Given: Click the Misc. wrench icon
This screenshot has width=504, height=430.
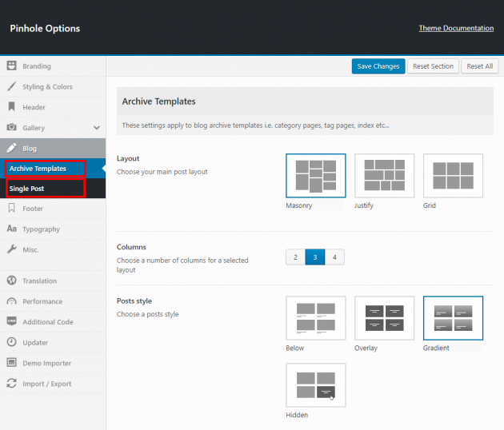Looking at the screenshot, I should [x=11, y=249].
